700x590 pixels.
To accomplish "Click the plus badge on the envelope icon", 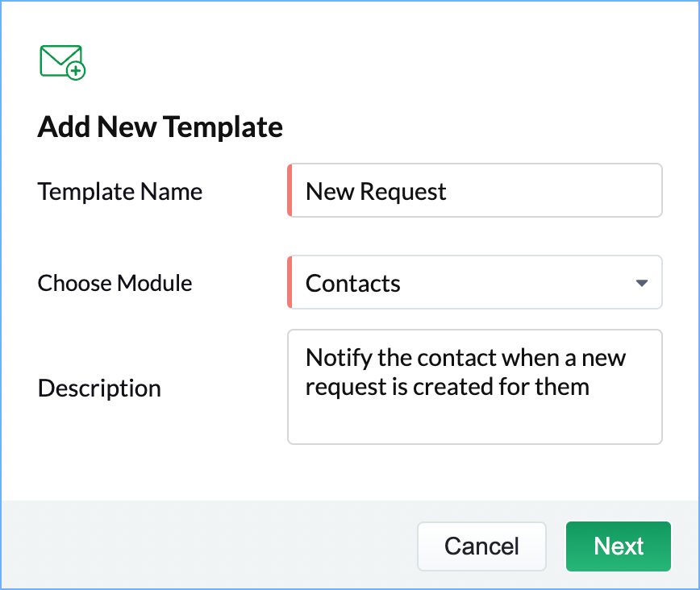I will (x=76, y=72).
